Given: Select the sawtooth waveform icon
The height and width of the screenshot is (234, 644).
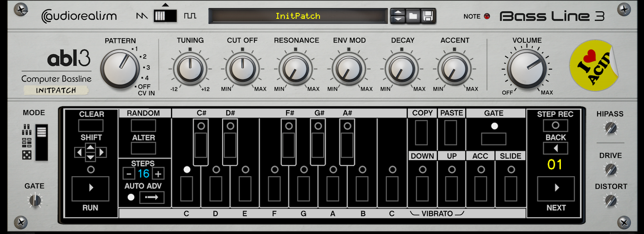Looking at the screenshot, I should tap(142, 16).
